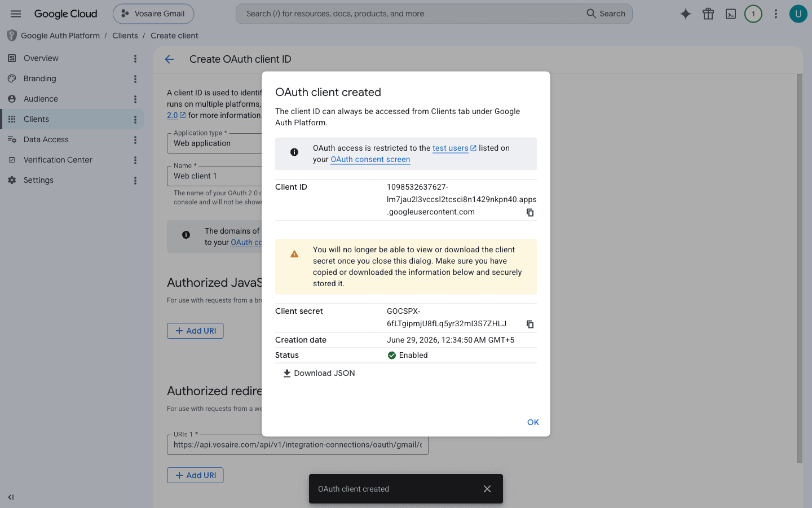Open the Application type dropdown
812x508 pixels.
[x=214, y=143]
